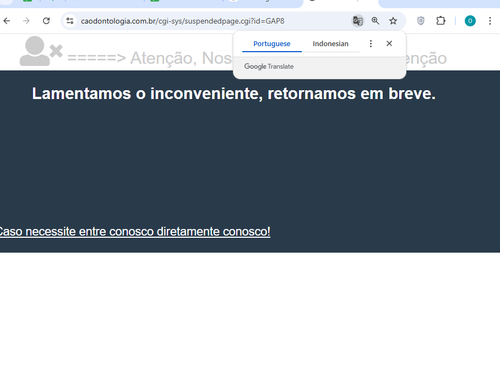This screenshot has height=377, width=500.
Task: Open Chrome's three-dot main menu
Action: [490, 21]
